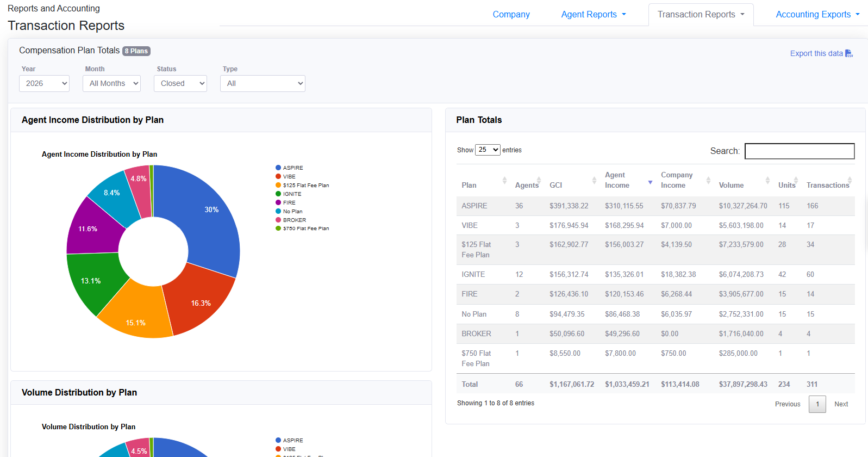868x457 pixels.
Task: Expand the Accounting Exports menu
Action: 817,14
